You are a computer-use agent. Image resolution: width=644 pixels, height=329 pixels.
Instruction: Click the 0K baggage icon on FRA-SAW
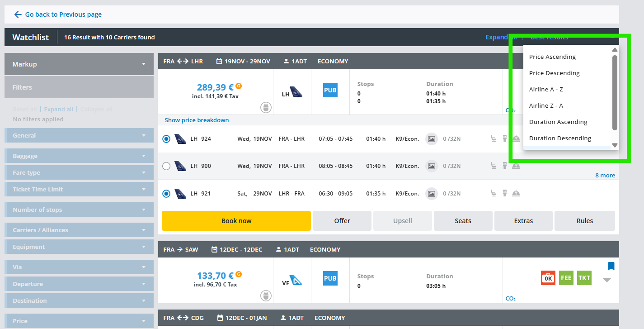(548, 278)
